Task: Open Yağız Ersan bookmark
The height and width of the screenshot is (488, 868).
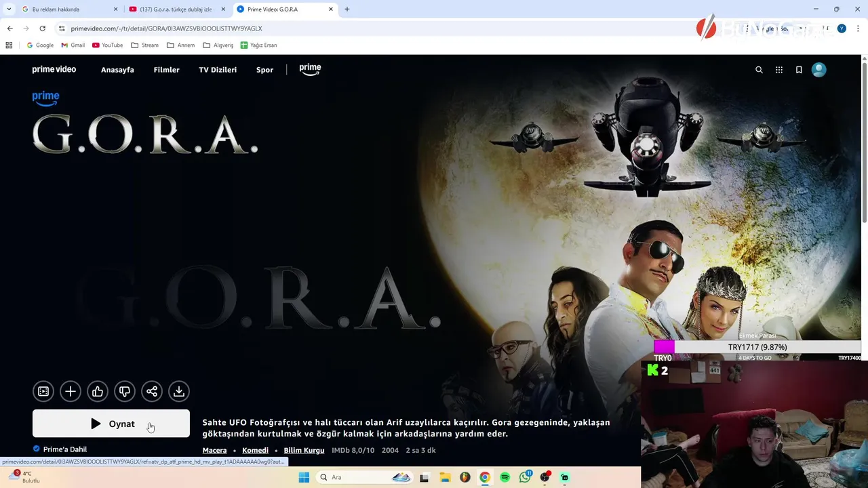Action: (x=258, y=45)
